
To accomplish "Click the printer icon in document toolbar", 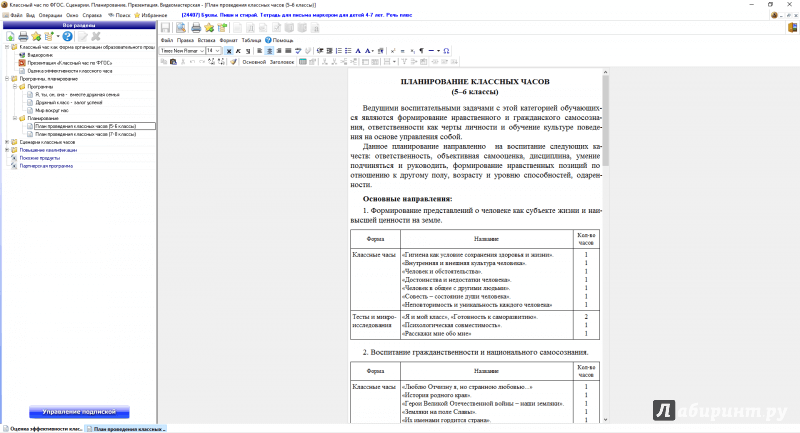I will pos(196,28).
